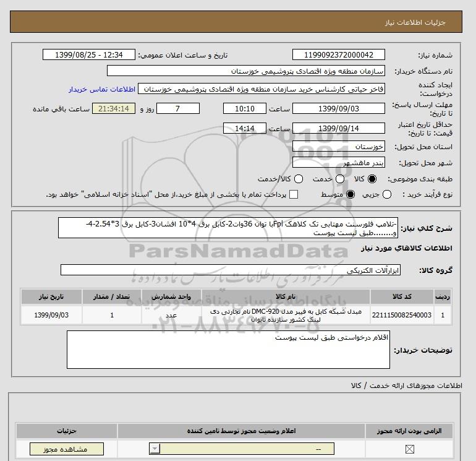Click the اعلام وضعیت مجوز column header

[x=241, y=431]
